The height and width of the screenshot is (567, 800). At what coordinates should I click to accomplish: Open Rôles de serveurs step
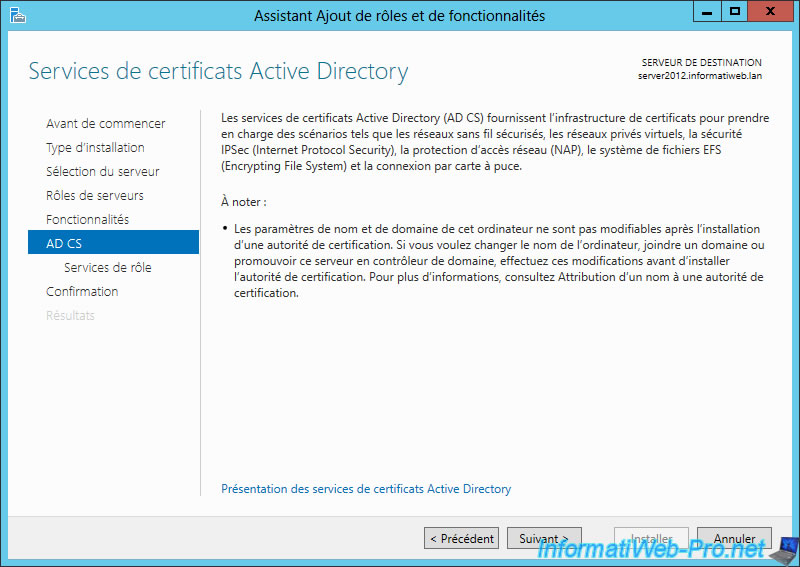pyautogui.click(x=95, y=195)
